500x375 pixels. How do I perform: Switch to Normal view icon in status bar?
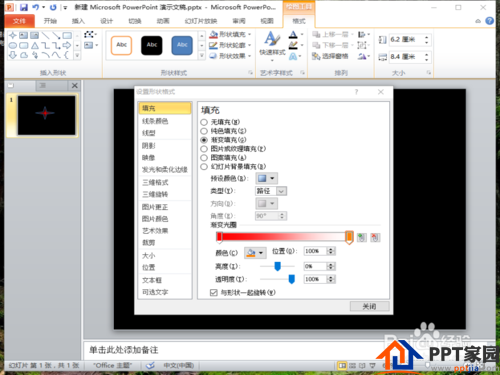coord(342,366)
